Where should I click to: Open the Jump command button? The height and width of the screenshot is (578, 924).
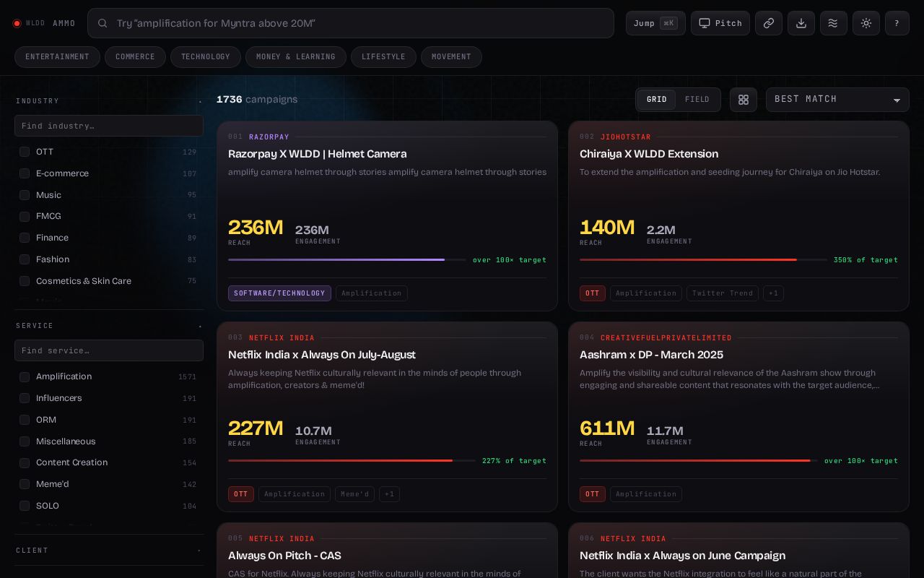click(655, 23)
